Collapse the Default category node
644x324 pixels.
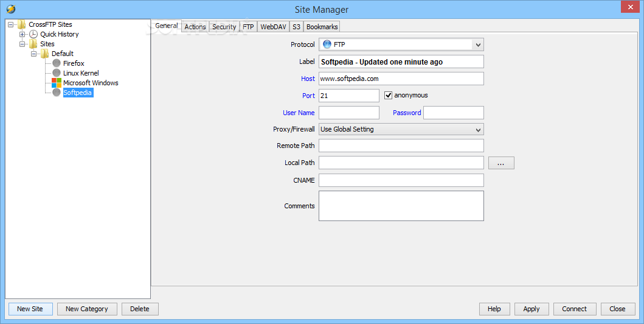pyautogui.click(x=33, y=54)
